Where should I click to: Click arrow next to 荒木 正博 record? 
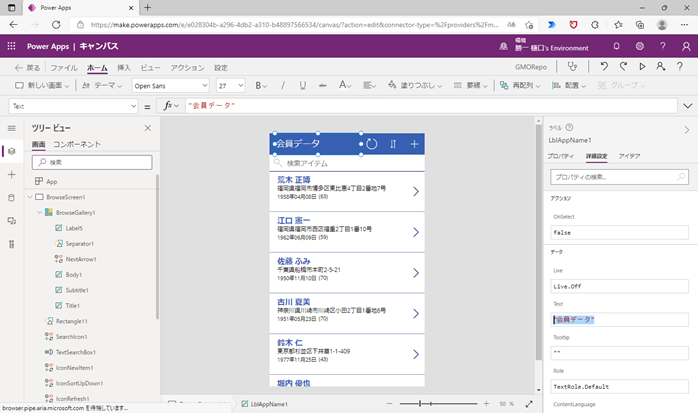click(x=416, y=191)
